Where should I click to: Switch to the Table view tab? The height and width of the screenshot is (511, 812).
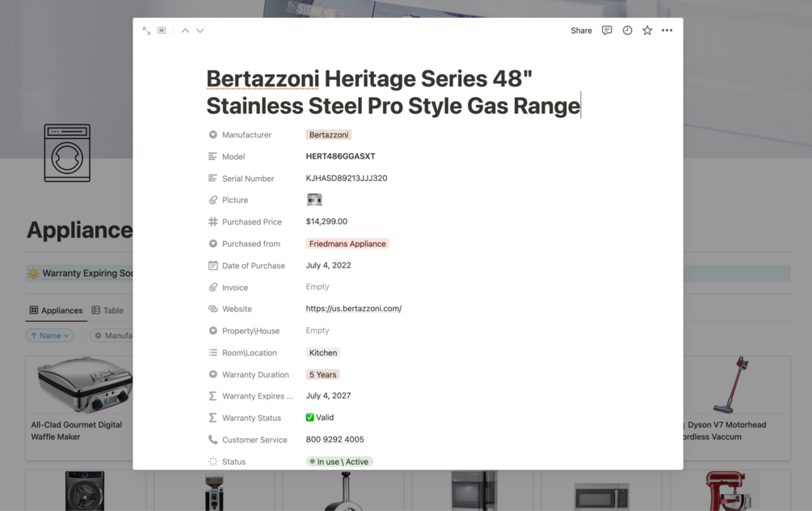tap(107, 310)
